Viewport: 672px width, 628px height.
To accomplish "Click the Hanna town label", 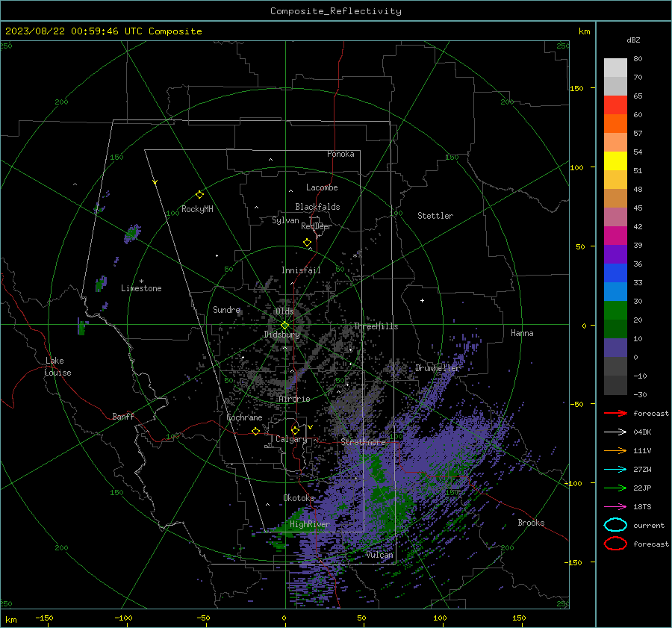I will [x=522, y=333].
